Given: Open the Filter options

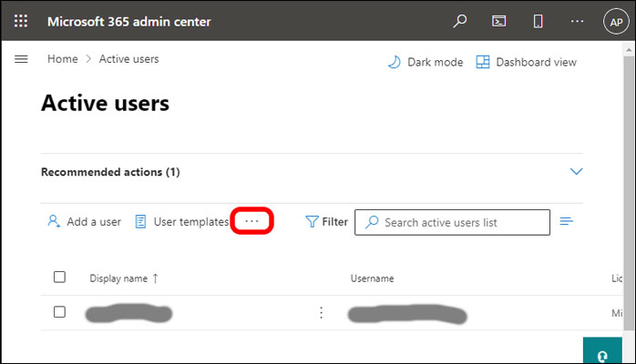Looking at the screenshot, I should tap(326, 221).
